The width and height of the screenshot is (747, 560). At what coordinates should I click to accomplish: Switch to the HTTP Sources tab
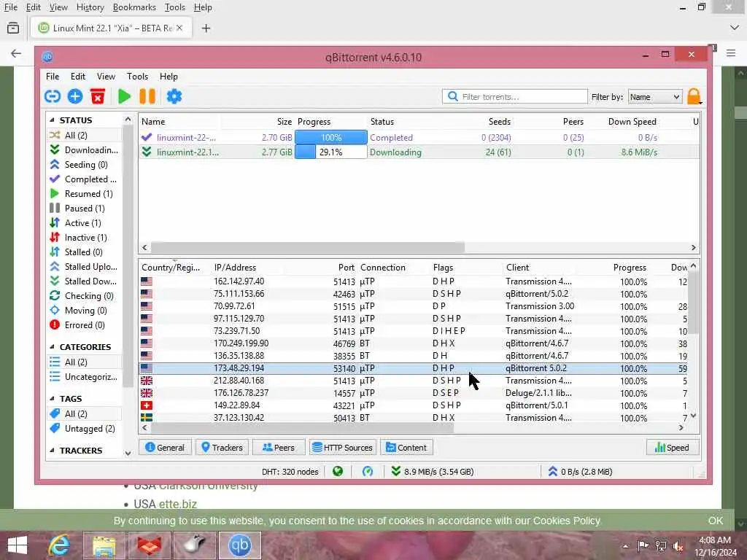[343, 448]
